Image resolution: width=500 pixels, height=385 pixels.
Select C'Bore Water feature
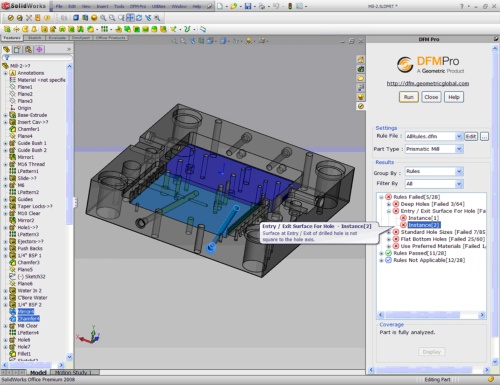point(32,298)
